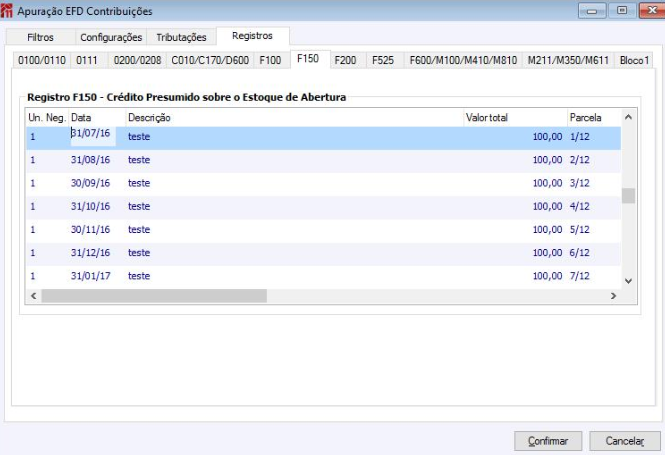Select the Registros tab
Screen dimensions: 665x455
tap(252, 36)
